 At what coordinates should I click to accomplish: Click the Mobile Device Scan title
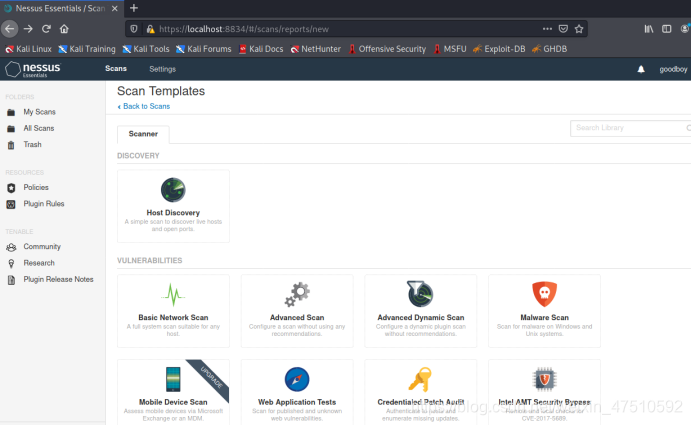pos(173,402)
